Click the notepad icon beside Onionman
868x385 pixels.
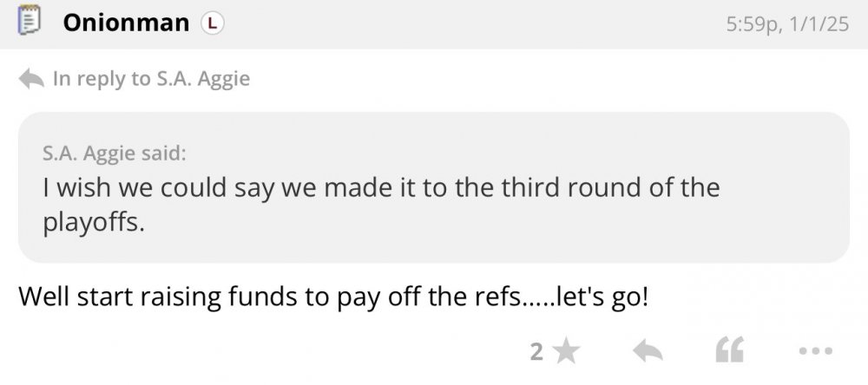[x=30, y=22]
